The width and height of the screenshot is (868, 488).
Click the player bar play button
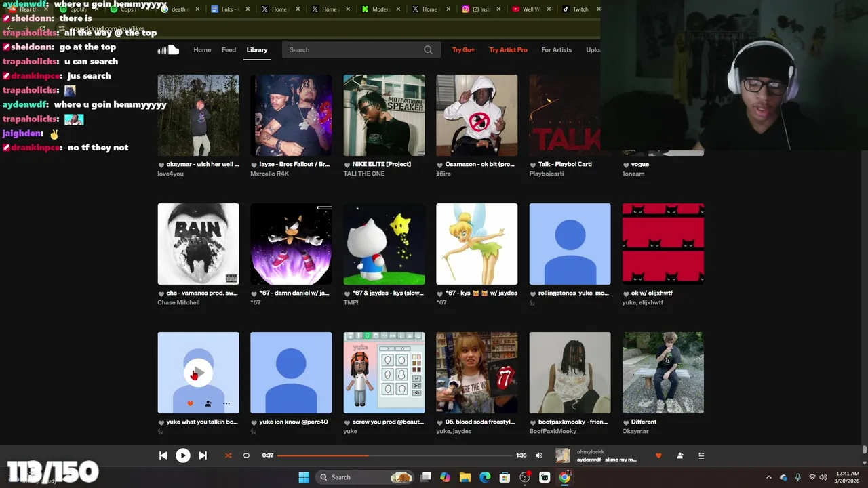[183, 455]
